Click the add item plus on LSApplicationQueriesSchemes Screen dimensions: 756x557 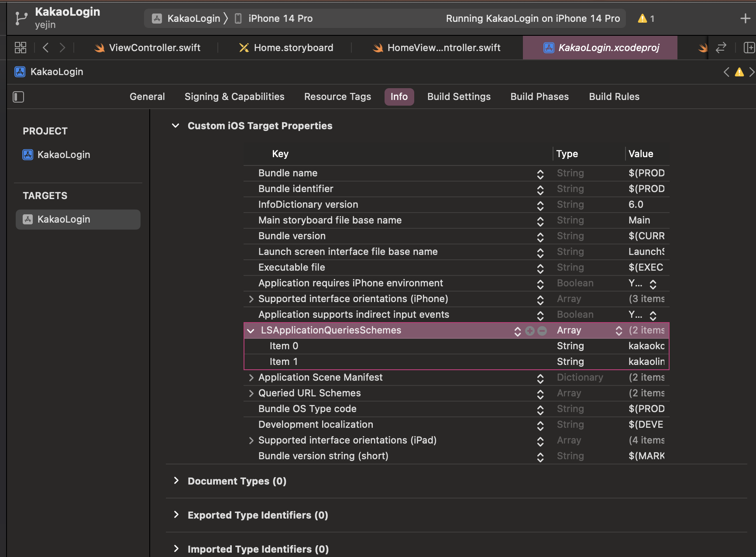[x=530, y=331]
